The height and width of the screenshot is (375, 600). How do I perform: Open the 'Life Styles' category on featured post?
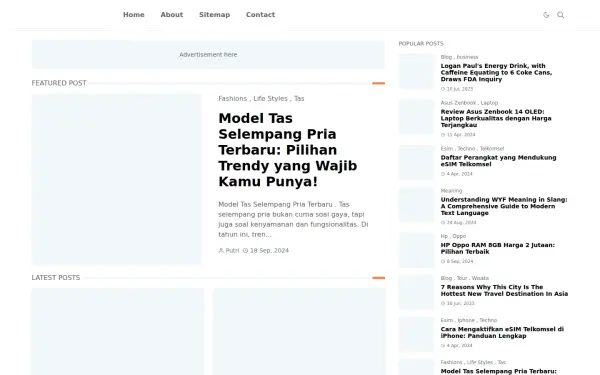270,99
